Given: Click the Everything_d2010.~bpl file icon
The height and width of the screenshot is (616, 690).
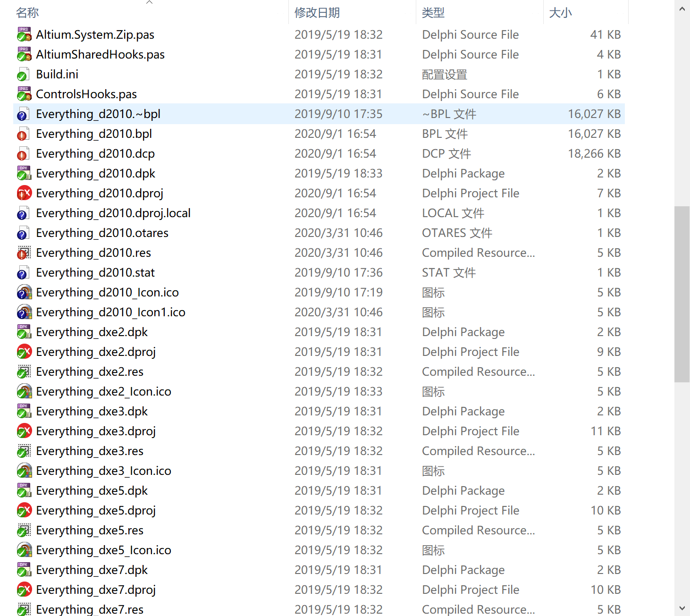Looking at the screenshot, I should pyautogui.click(x=23, y=114).
